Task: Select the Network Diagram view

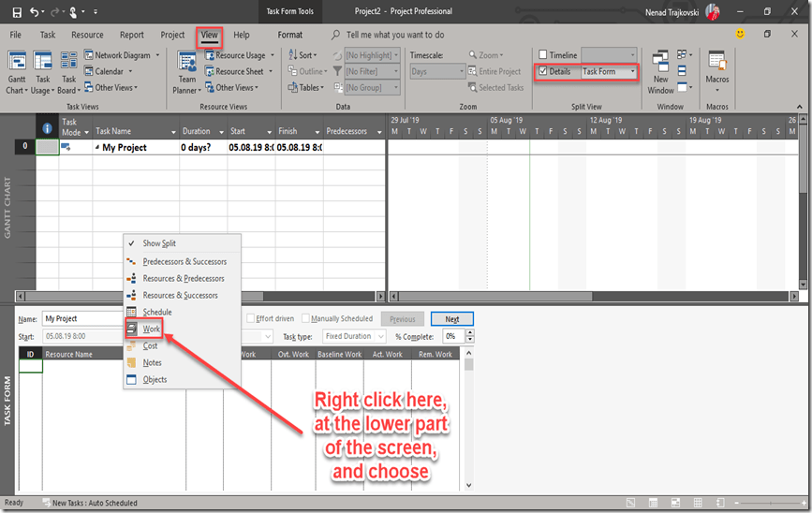Action: tap(122, 55)
